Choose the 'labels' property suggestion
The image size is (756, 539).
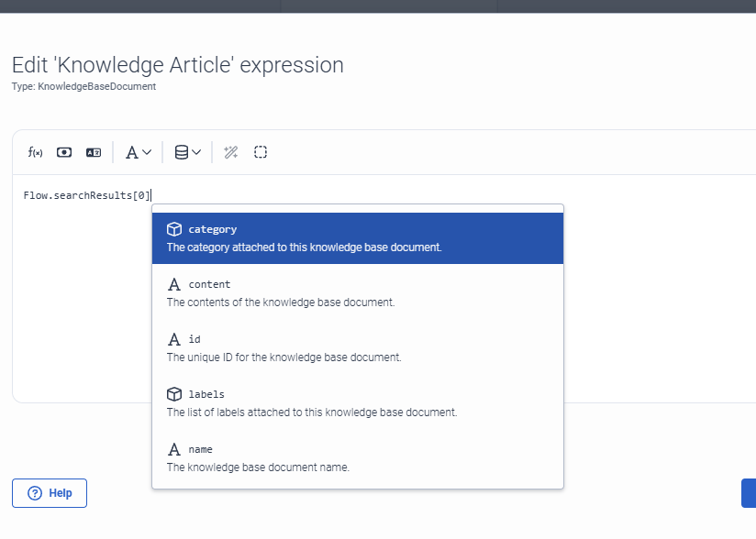[357, 403]
